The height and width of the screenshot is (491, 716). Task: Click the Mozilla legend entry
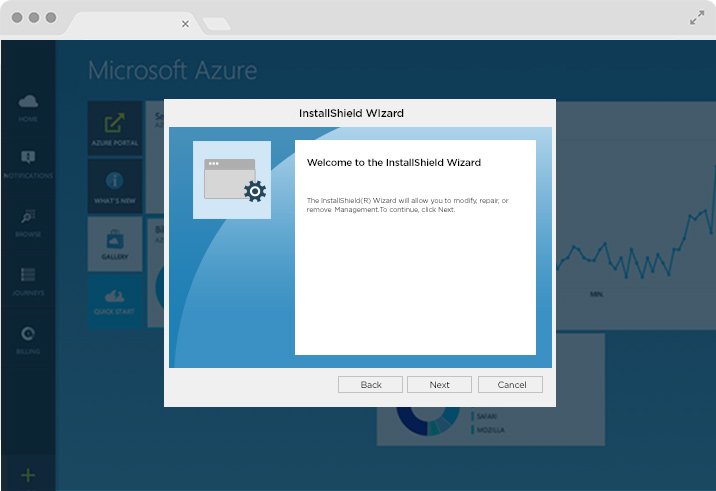pos(488,430)
